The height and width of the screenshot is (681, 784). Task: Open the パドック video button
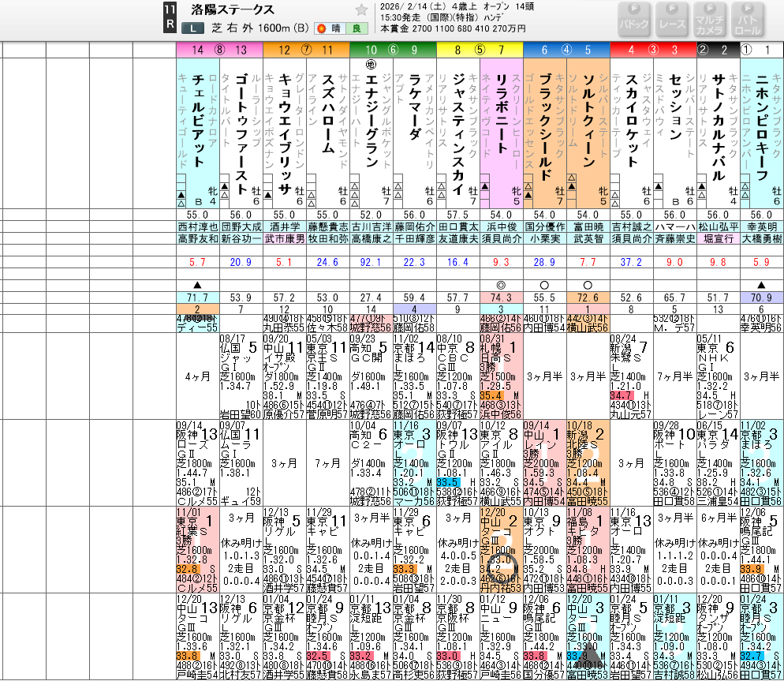click(x=634, y=19)
